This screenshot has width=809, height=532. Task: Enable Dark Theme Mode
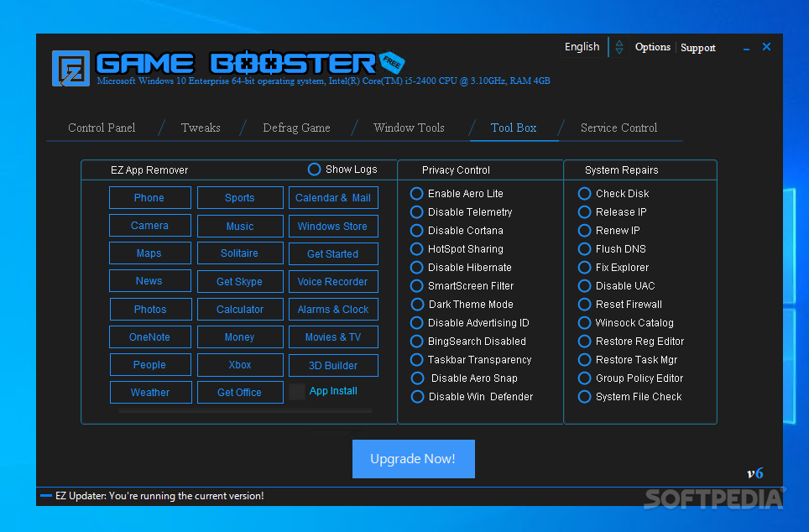click(417, 305)
